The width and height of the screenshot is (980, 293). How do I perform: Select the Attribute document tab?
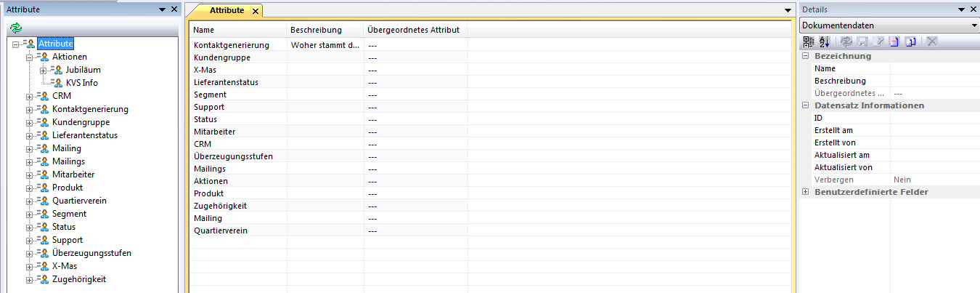(226, 11)
